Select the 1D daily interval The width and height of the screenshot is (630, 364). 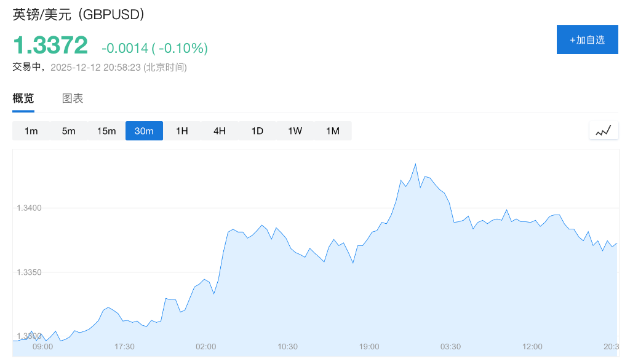(x=257, y=131)
